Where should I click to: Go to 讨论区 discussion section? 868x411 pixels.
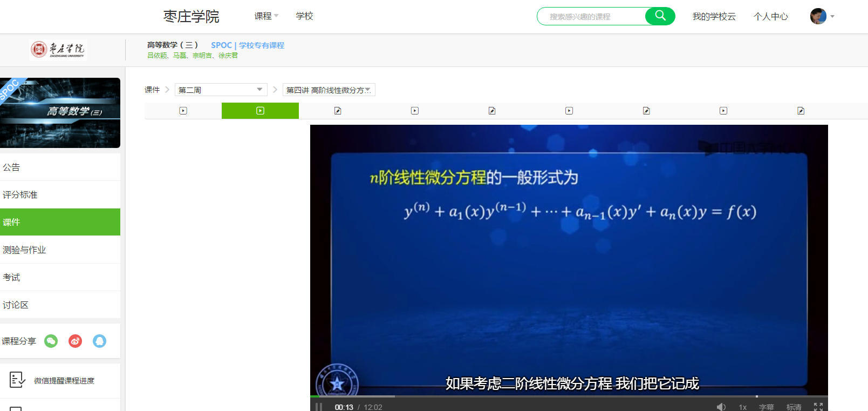(16, 305)
